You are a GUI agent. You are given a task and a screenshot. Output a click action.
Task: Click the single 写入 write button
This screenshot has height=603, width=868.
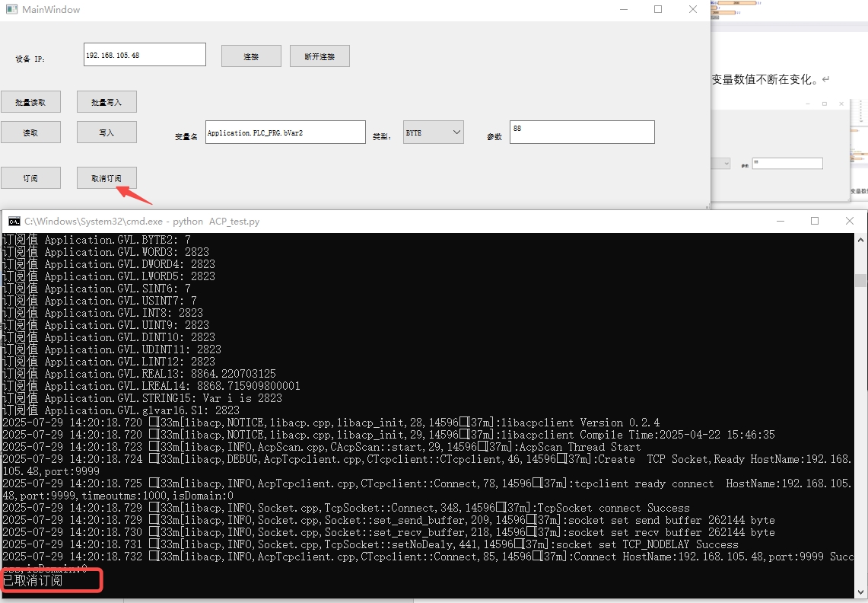(x=107, y=132)
